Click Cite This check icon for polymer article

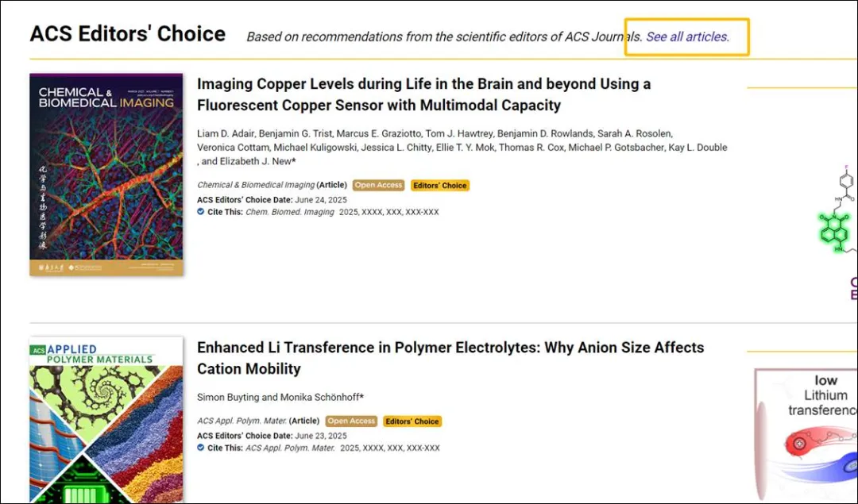[x=201, y=447]
